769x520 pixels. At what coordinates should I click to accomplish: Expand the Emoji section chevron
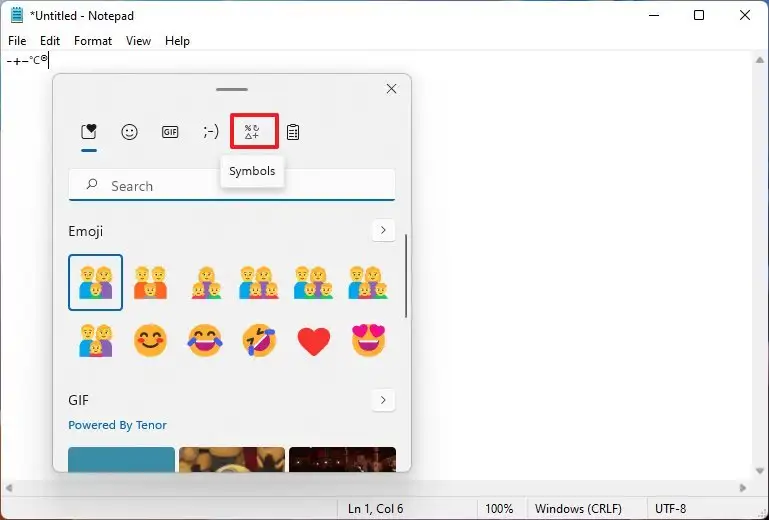click(383, 230)
